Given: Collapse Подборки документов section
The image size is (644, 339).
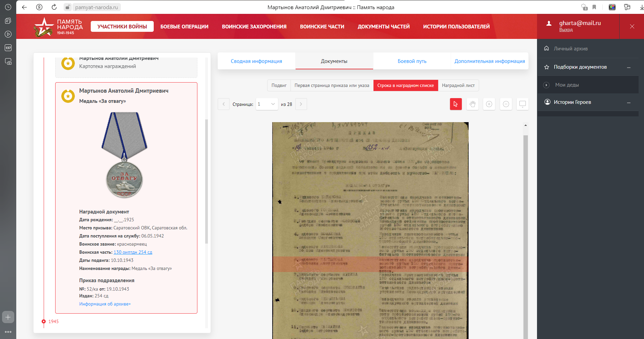Looking at the screenshot, I should [x=628, y=67].
